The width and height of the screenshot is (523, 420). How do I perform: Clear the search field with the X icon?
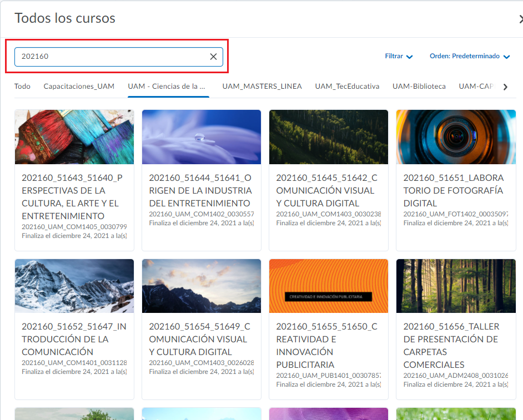pyautogui.click(x=213, y=57)
